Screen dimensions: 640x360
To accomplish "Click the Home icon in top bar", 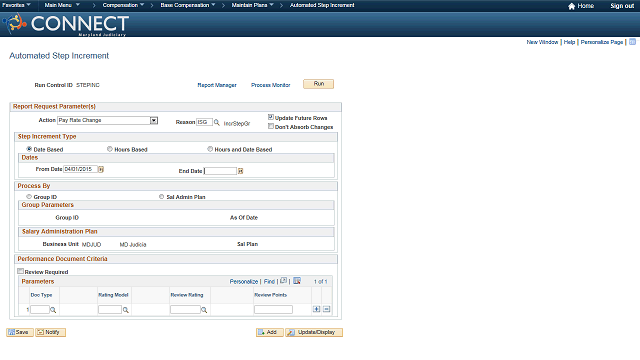I will [571, 6].
